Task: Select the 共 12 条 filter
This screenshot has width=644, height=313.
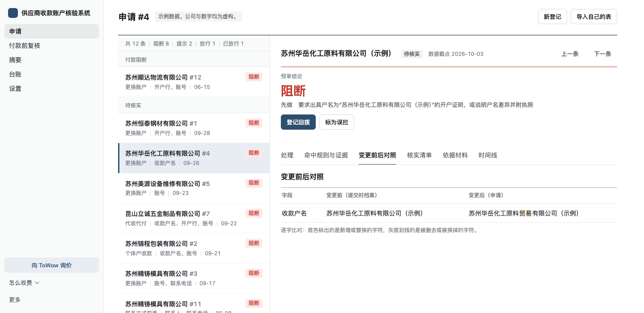Action: click(x=136, y=44)
